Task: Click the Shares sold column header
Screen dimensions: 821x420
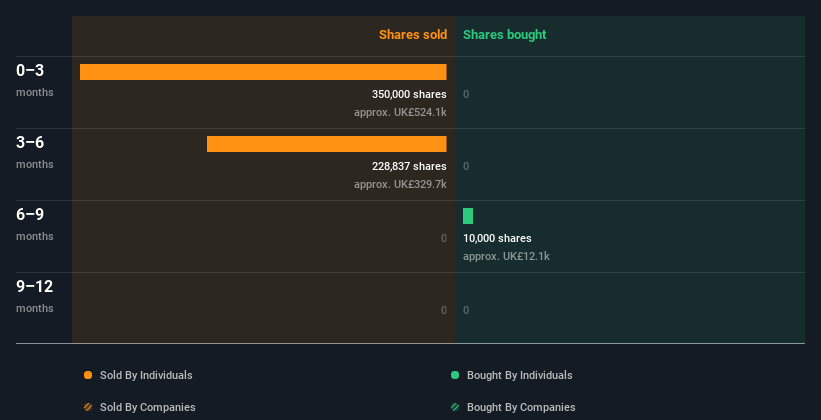Action: pyautogui.click(x=413, y=35)
